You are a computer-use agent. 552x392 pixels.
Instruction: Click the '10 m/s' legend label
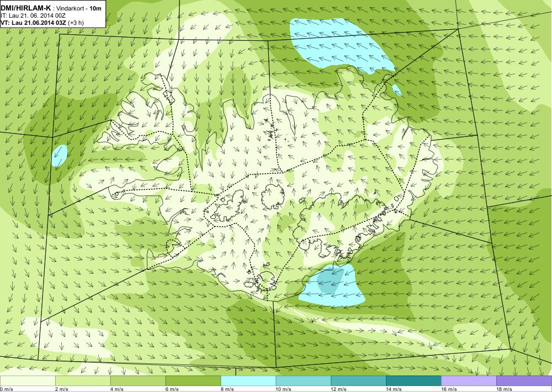pyautogui.click(x=283, y=389)
